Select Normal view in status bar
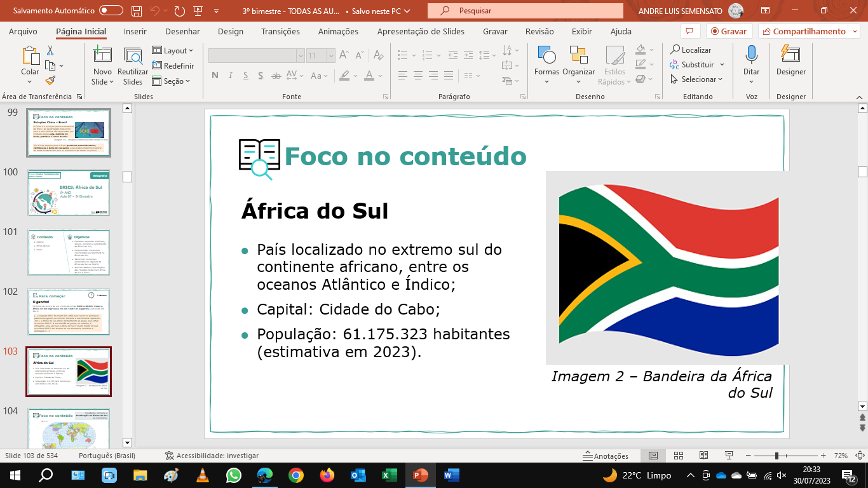868x488 pixels. pos(653,456)
